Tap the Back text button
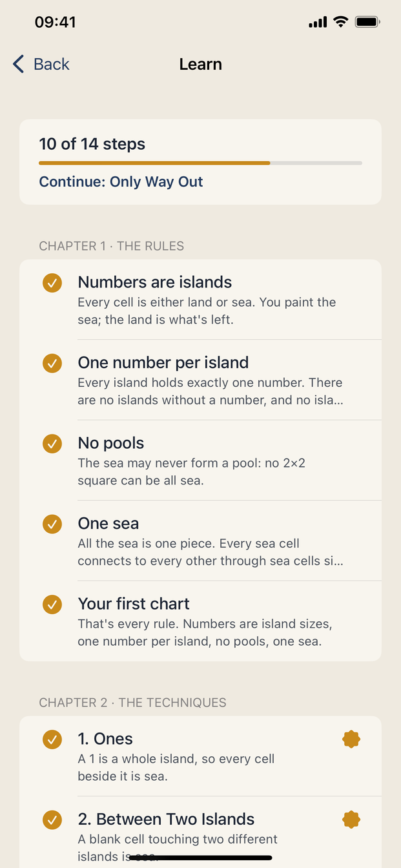This screenshot has width=401, height=868. point(52,64)
